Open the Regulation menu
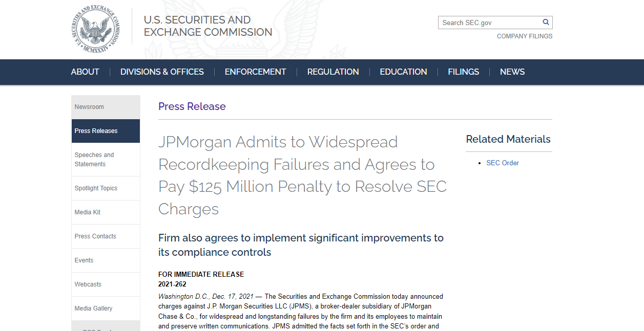 (x=333, y=72)
